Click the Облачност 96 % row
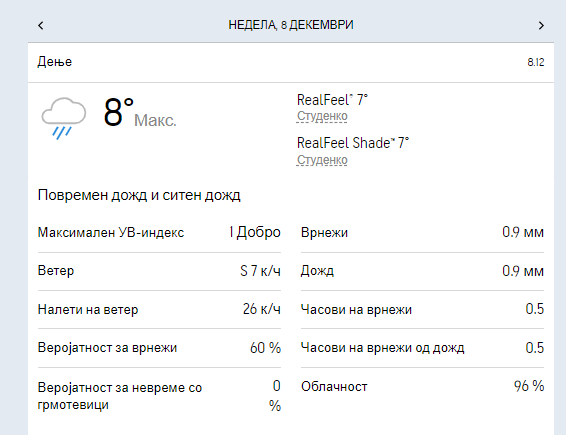The width and height of the screenshot is (566, 435). coord(422,387)
